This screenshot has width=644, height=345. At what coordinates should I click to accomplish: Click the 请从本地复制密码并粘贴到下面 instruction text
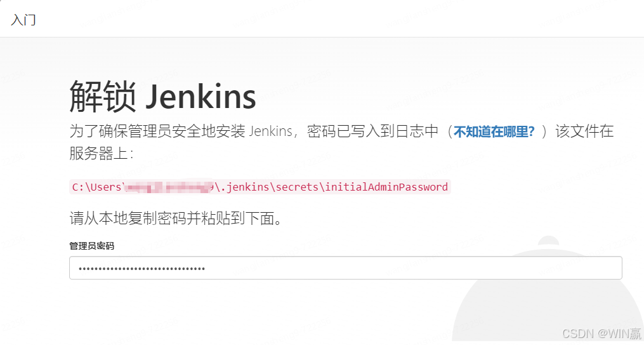point(176,218)
